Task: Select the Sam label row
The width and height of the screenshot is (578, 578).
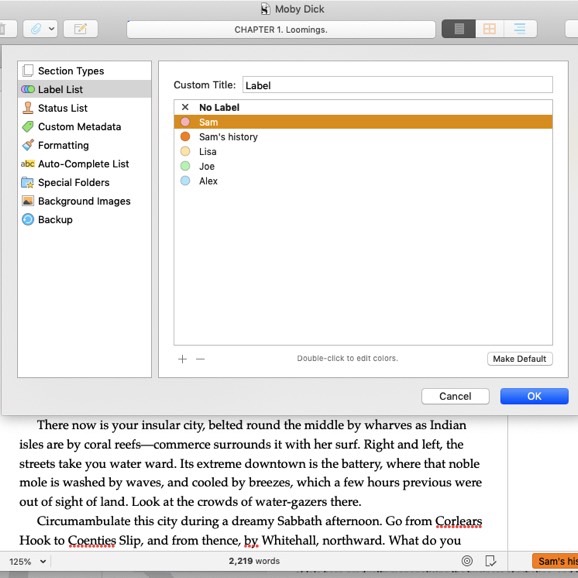Action: pos(363,122)
